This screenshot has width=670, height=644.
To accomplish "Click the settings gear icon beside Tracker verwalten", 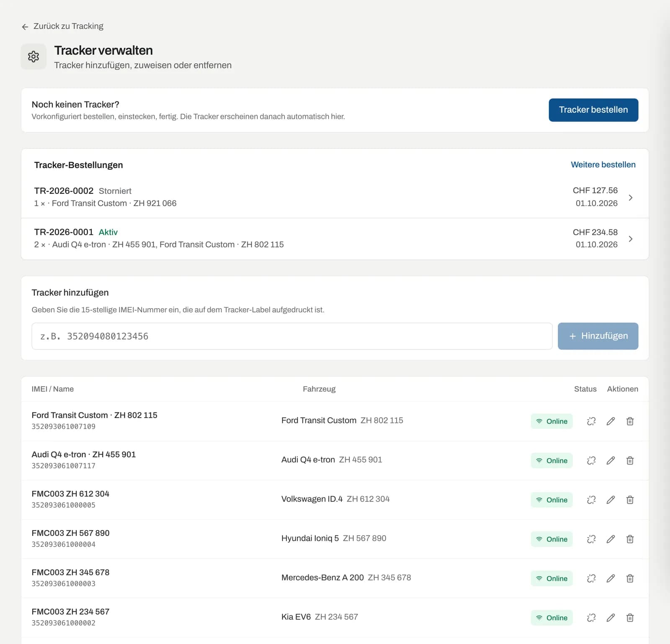I will pyautogui.click(x=33, y=57).
